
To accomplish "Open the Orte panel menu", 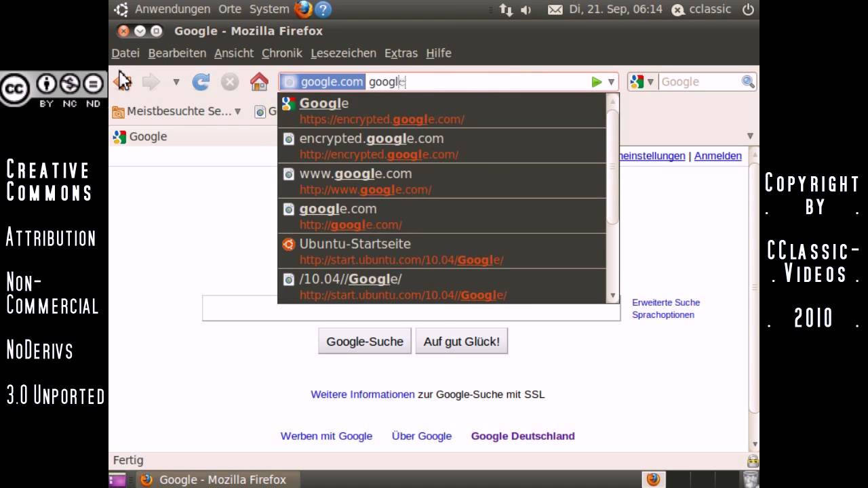I will 230,9.
